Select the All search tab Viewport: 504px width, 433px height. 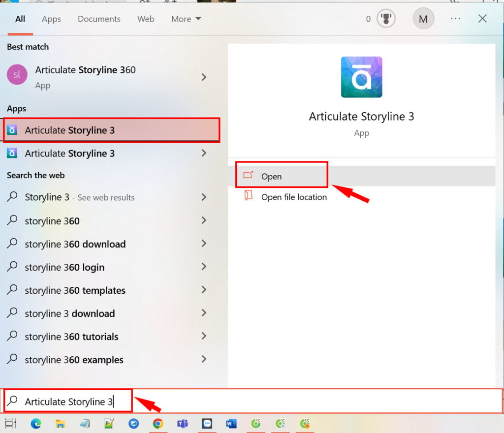coord(20,19)
